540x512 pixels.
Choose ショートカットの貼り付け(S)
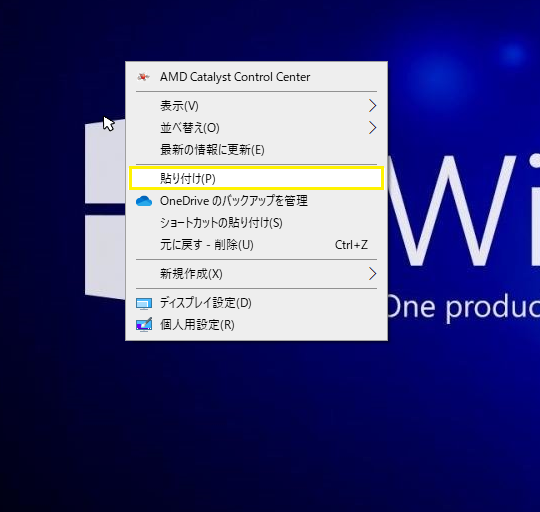point(221,223)
